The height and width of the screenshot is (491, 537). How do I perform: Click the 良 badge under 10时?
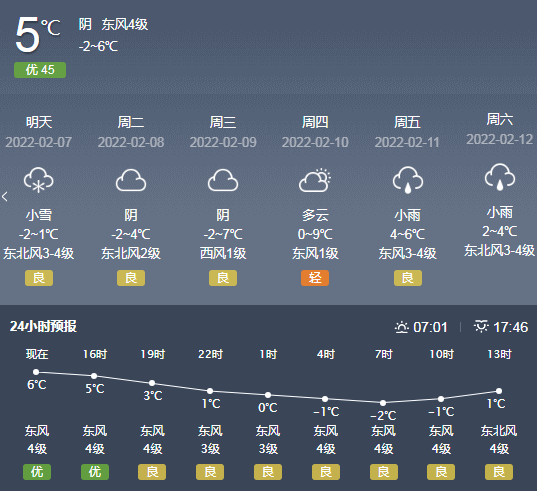(441, 472)
